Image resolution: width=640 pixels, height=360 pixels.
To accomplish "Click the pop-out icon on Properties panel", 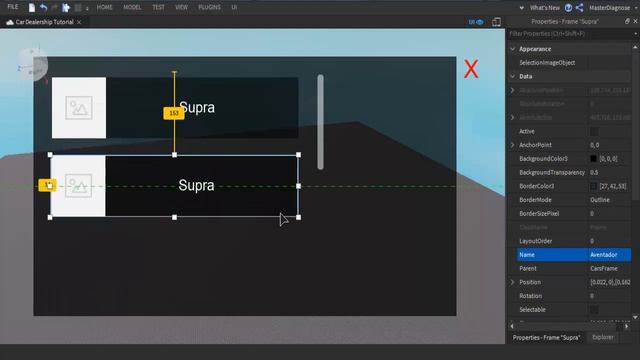I will tap(627, 21).
